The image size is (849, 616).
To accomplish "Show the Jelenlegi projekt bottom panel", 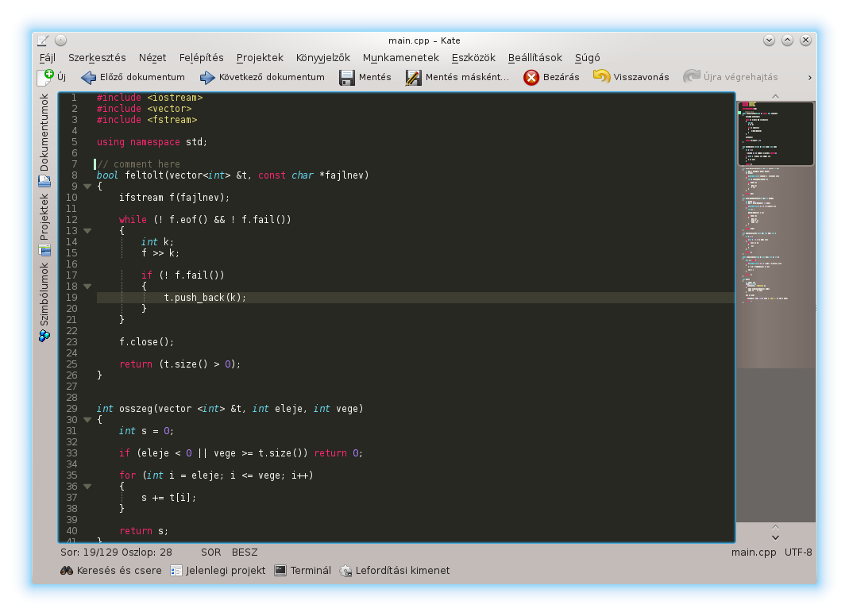I will (x=218, y=570).
